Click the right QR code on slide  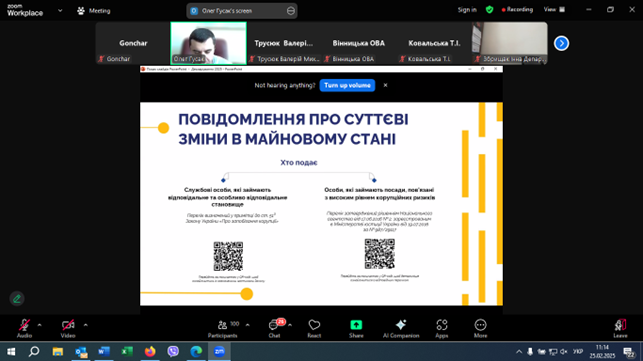pos(380,254)
